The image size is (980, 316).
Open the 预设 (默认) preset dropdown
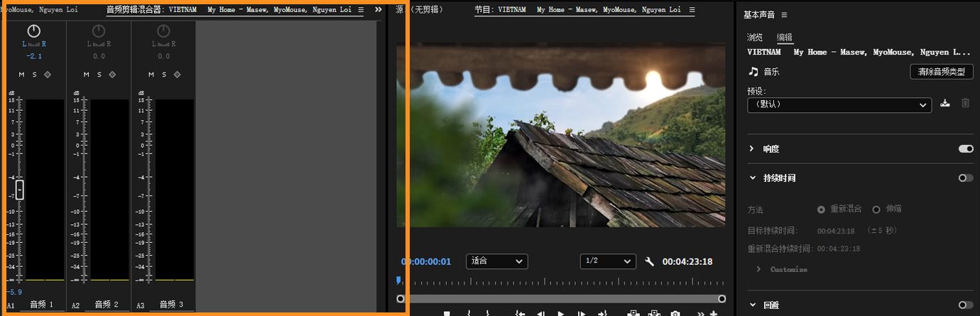[x=839, y=104]
